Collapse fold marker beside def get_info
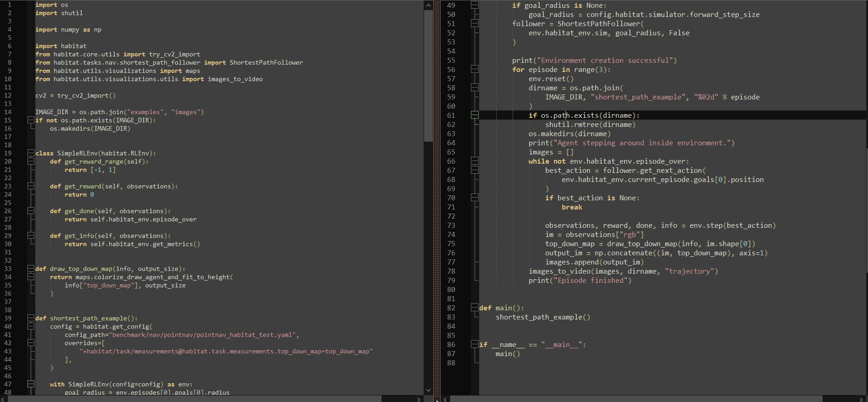This screenshot has height=402, width=868. point(31,236)
